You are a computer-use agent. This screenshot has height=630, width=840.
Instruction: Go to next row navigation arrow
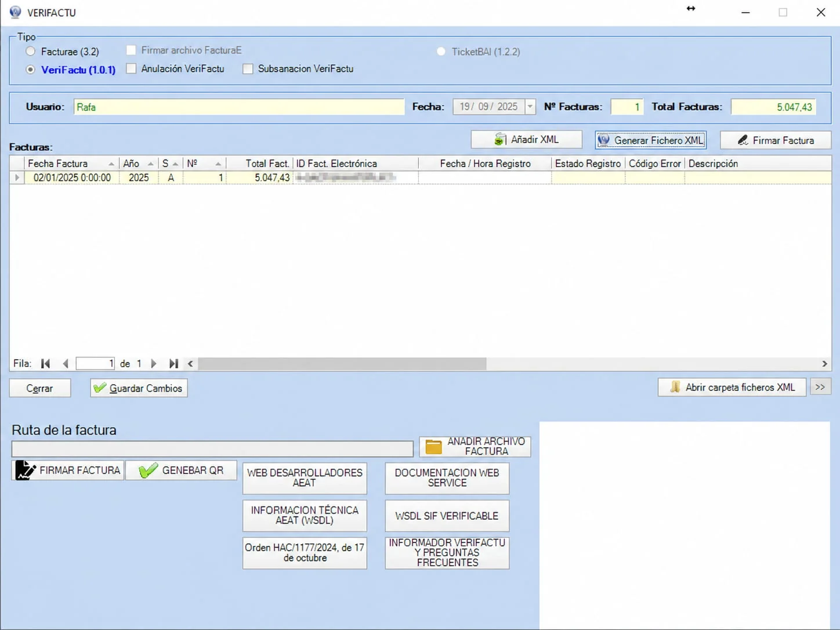[x=154, y=364]
